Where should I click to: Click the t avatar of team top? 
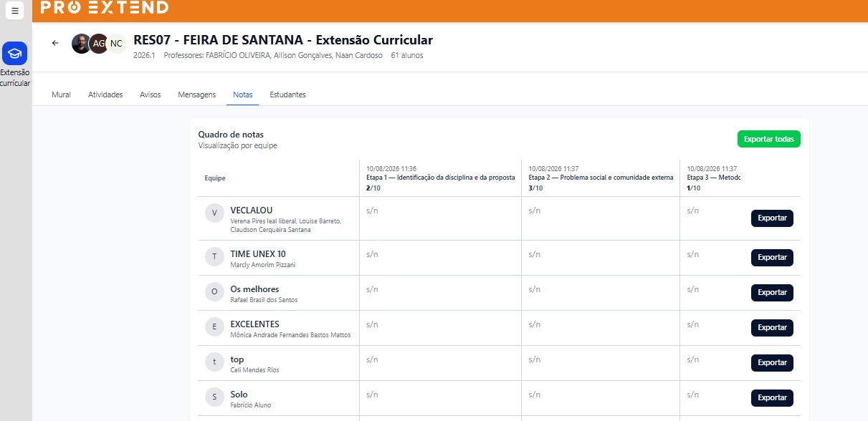point(214,362)
